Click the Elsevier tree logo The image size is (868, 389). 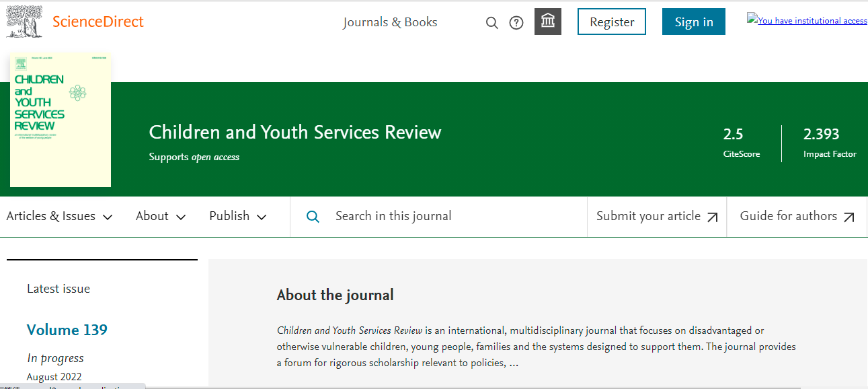24,22
